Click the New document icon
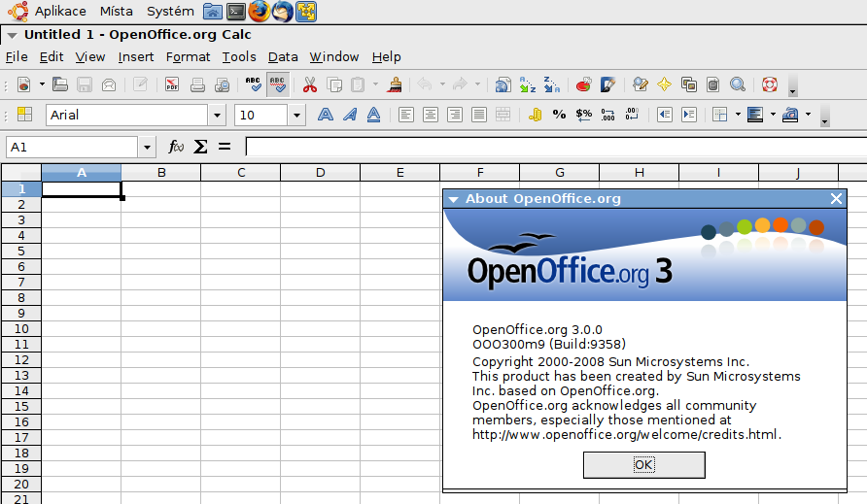Viewport: 867px width, 504px height. (23, 84)
